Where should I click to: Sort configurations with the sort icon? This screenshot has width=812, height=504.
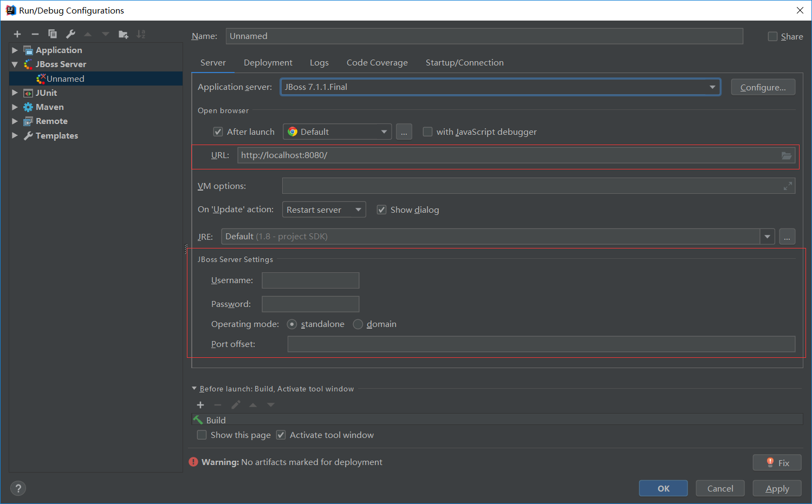(x=141, y=34)
